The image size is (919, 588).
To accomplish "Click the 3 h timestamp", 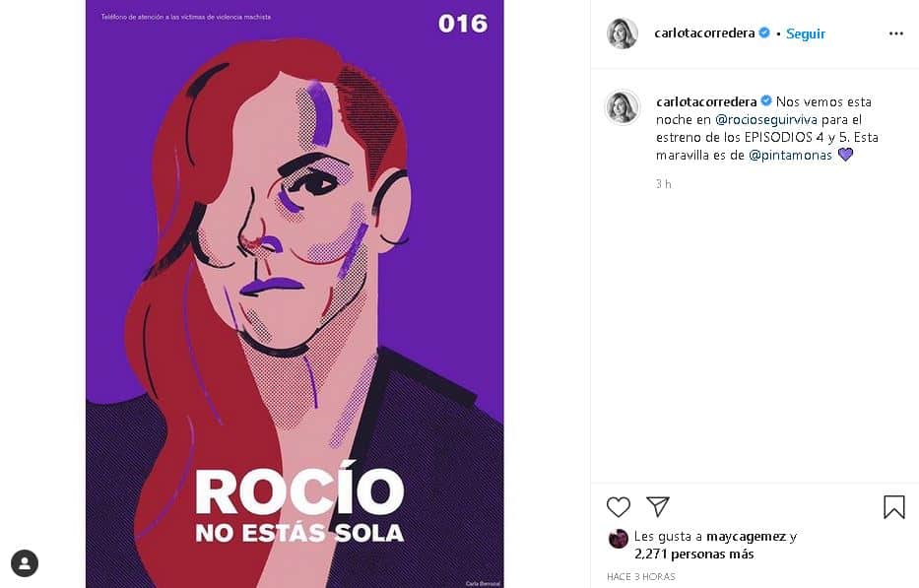I will pos(664,184).
